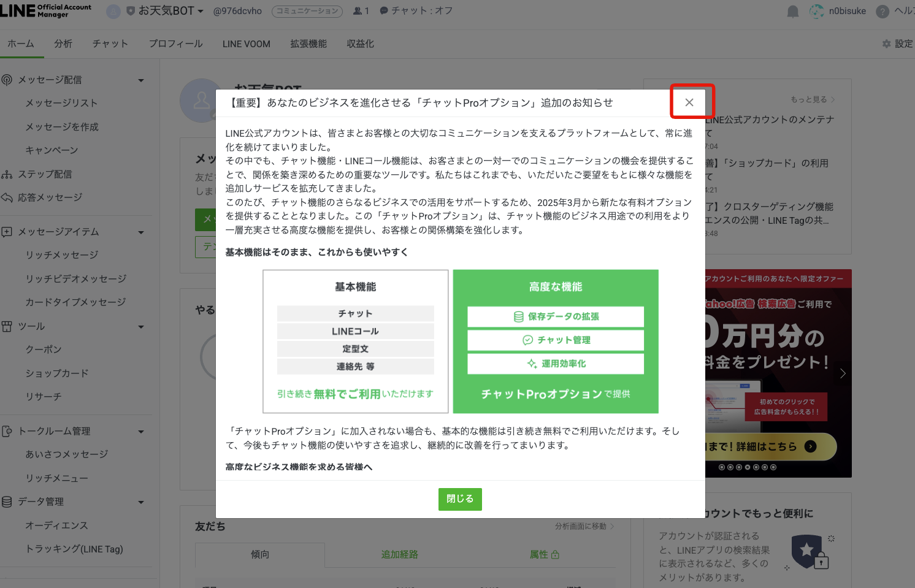The image size is (915, 588).
Task: Open リッチビデオメッセージ in the sidebar
Action: (x=76, y=279)
